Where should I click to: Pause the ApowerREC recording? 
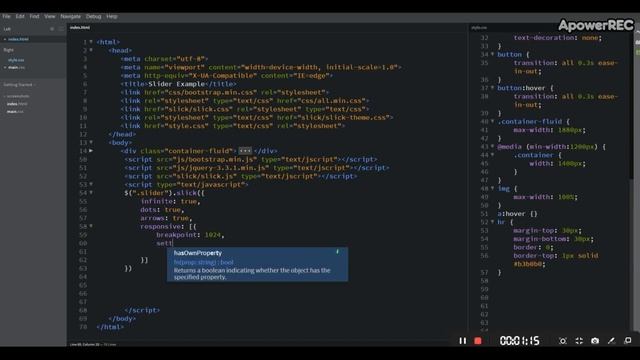pos(462,341)
